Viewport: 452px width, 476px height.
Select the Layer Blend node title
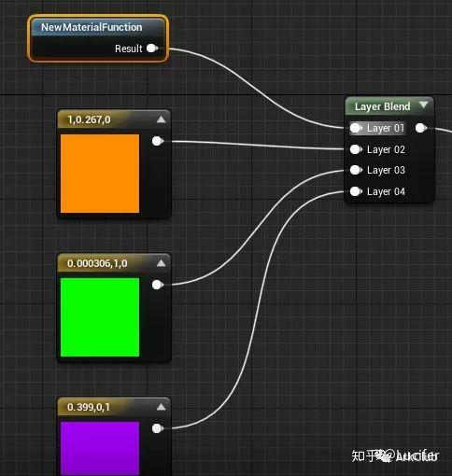point(382,106)
